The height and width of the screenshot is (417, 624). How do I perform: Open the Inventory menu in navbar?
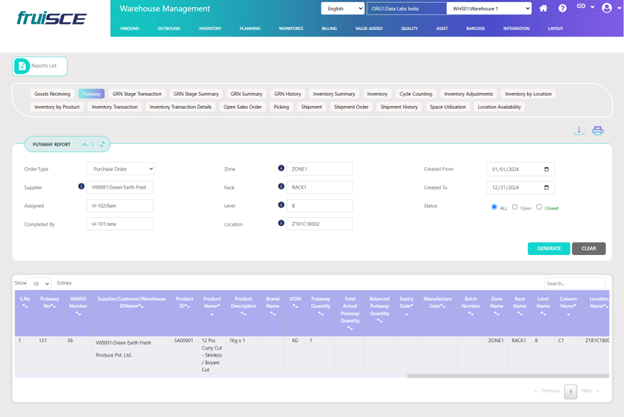(x=210, y=29)
